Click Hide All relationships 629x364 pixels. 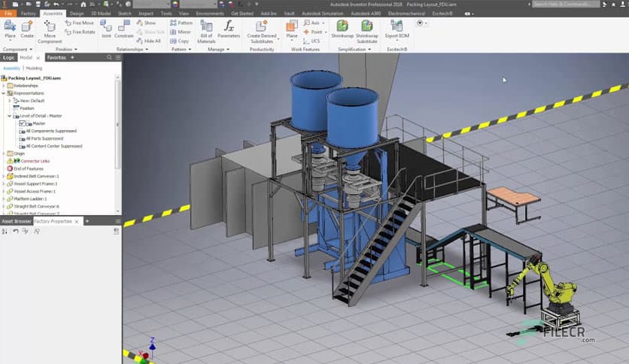[x=148, y=41]
